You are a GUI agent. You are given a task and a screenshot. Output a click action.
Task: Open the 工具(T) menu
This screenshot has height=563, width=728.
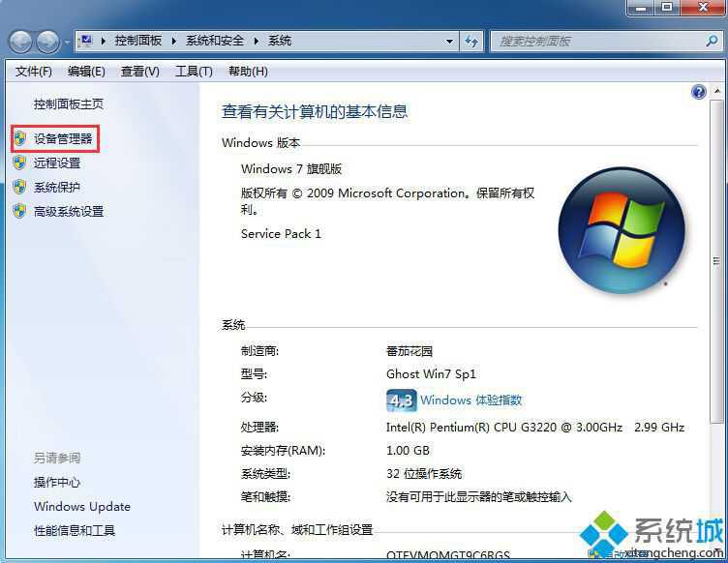(194, 72)
